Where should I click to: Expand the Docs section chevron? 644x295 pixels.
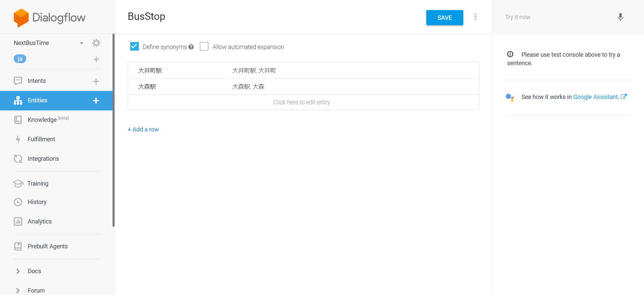18,271
